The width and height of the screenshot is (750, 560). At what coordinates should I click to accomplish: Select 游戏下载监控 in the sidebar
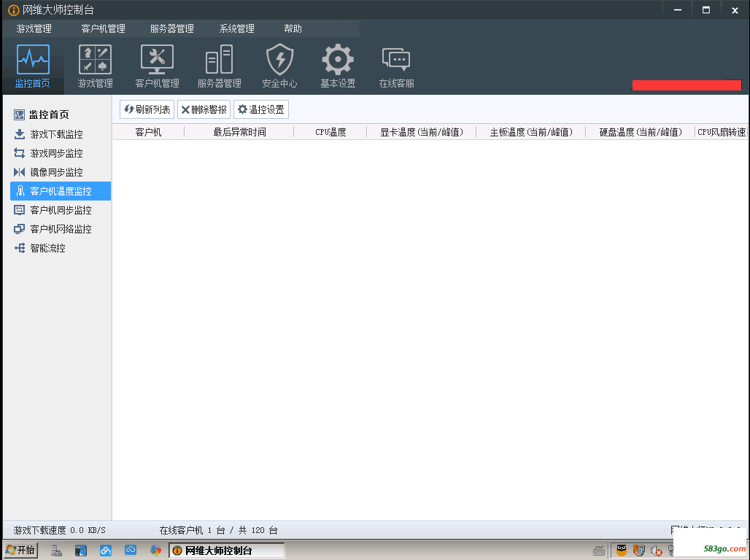(49, 134)
